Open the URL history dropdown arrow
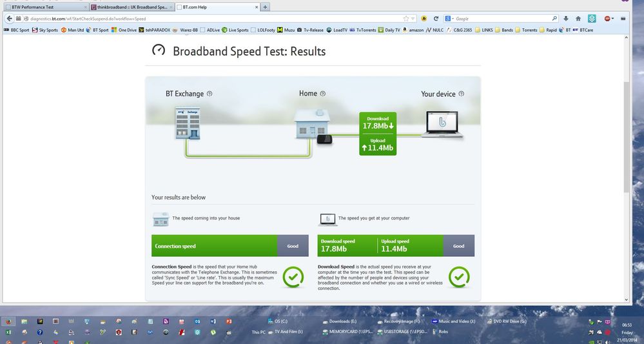Viewport: 644px width, 344px height. (x=413, y=19)
